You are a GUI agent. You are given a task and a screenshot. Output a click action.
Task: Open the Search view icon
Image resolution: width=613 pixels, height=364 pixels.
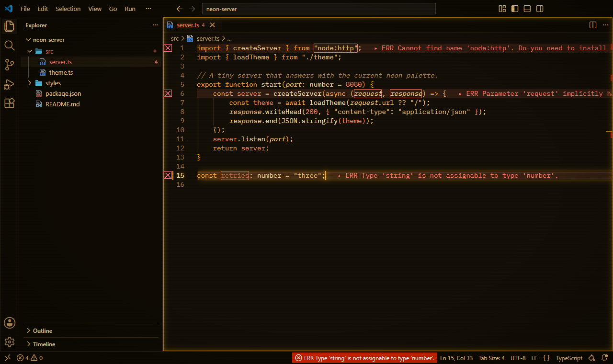tap(9, 45)
